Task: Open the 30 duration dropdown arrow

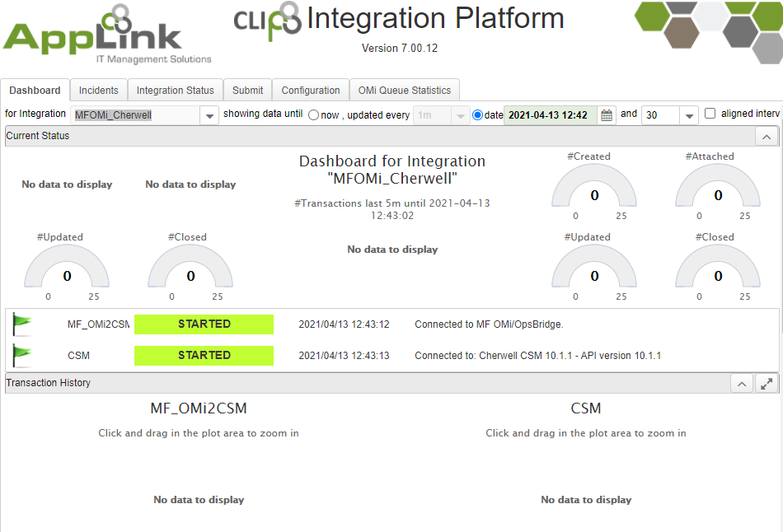Action: pyautogui.click(x=689, y=116)
